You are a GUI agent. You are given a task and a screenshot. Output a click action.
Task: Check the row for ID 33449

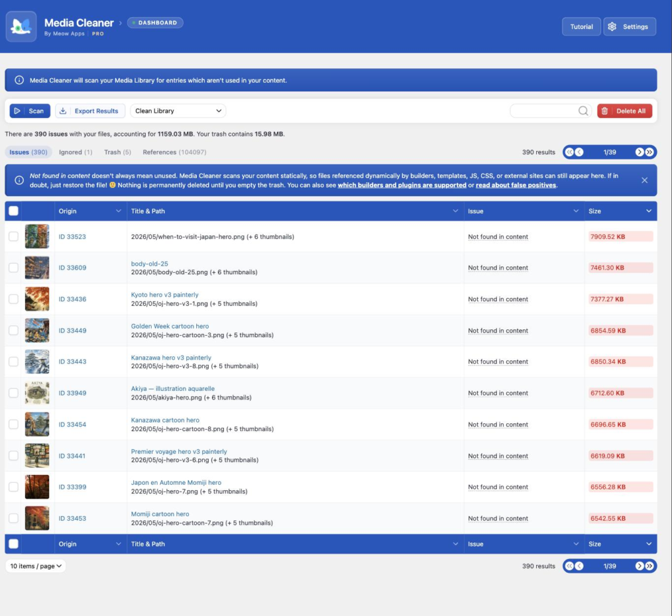click(x=14, y=330)
